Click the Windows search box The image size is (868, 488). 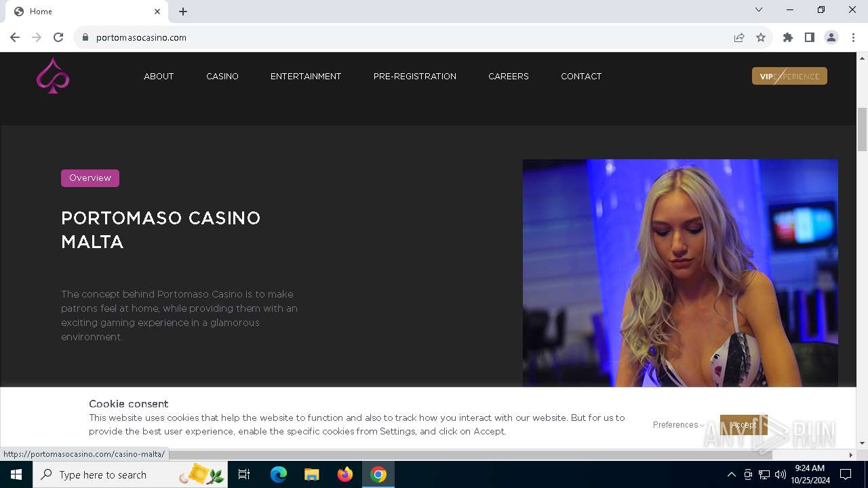click(130, 474)
